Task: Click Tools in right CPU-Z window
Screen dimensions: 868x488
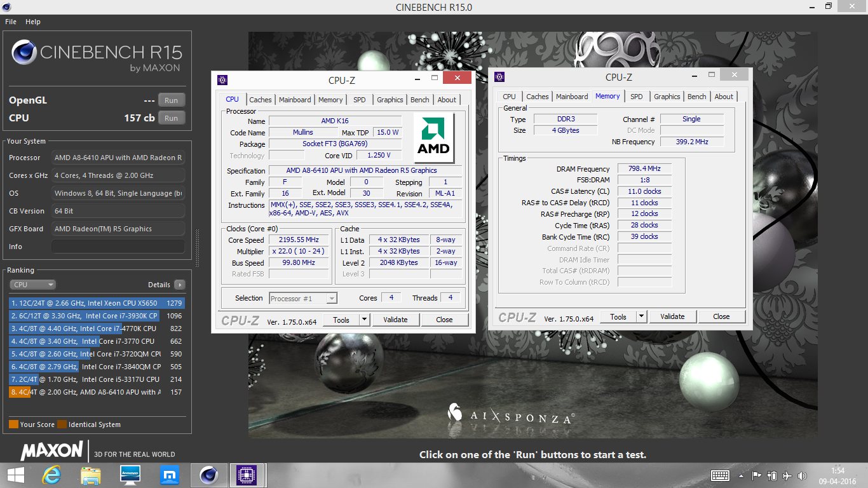Action: point(618,316)
